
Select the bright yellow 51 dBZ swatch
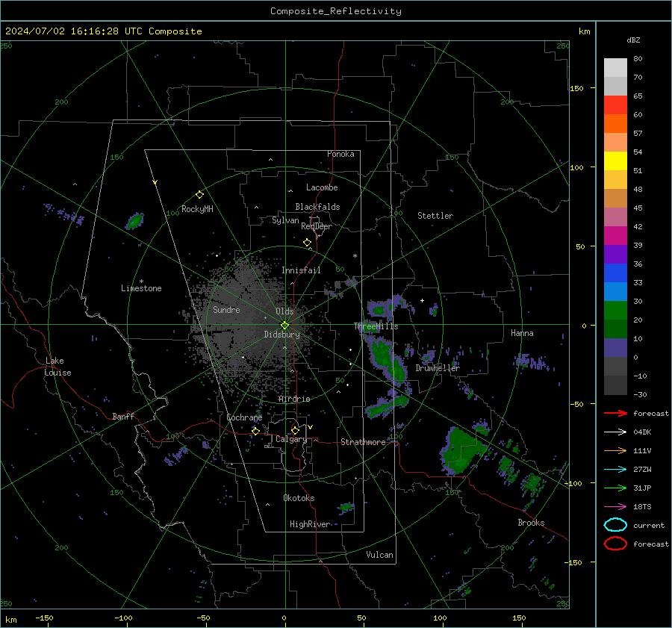tap(615, 161)
